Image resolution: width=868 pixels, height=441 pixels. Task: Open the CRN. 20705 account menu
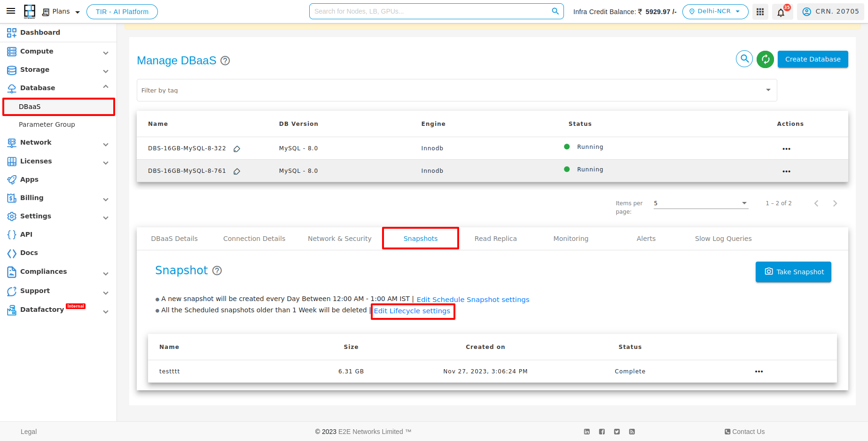point(830,12)
